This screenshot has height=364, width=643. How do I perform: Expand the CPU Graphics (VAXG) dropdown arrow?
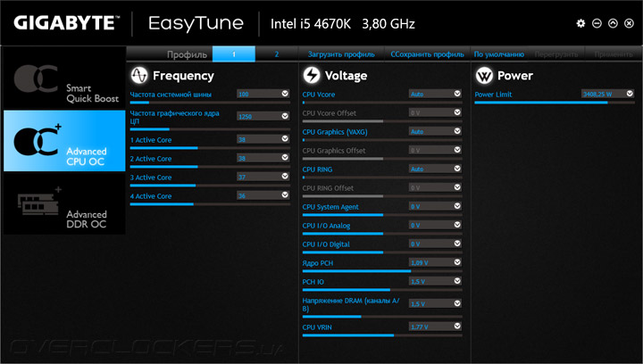coord(457,131)
